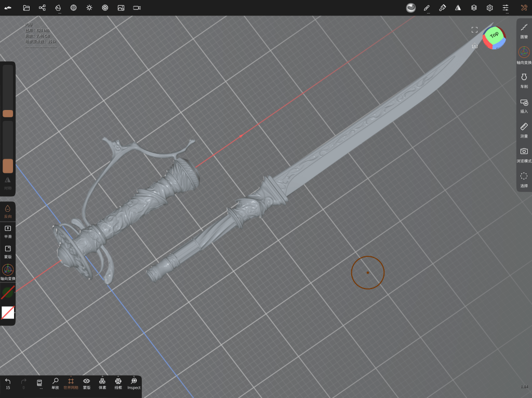Screen dimensions: 532x398
Task: Click the white alpha swatch
Action: coord(8,312)
